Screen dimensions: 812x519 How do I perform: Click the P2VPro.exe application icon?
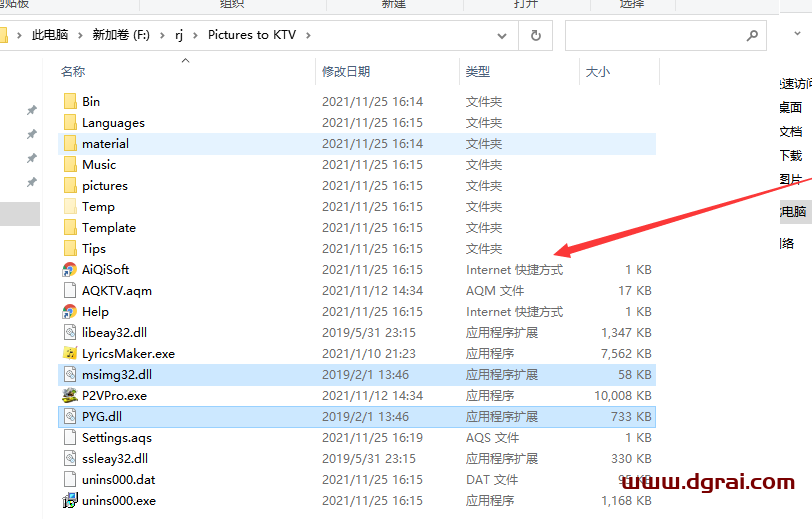coord(70,395)
